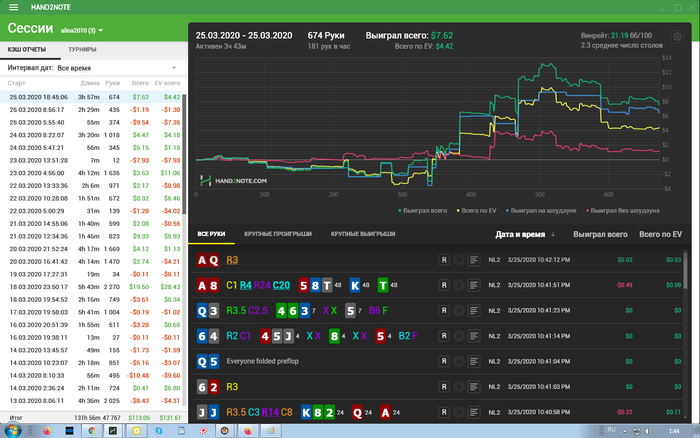Select session 16.03.2020 20:51:39

(93, 325)
